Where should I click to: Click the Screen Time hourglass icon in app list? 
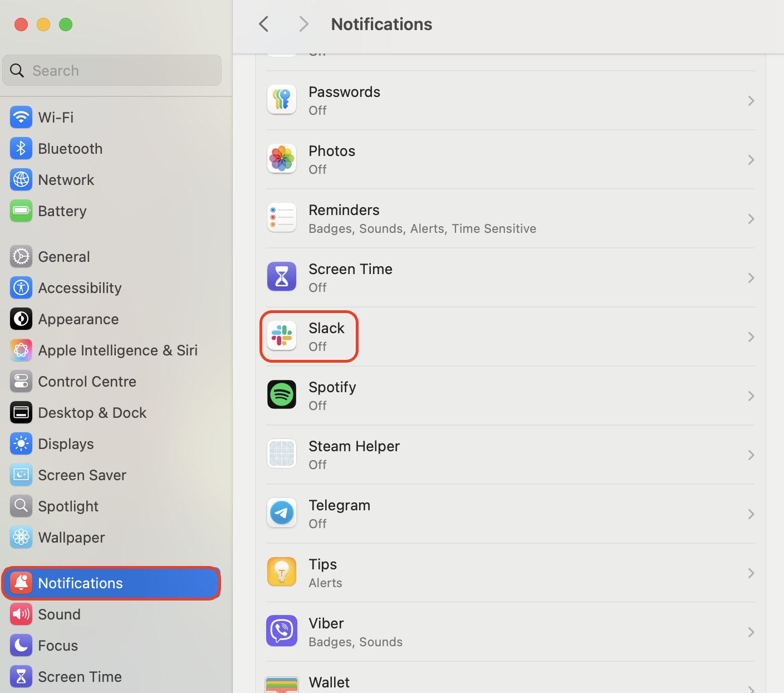[282, 277]
